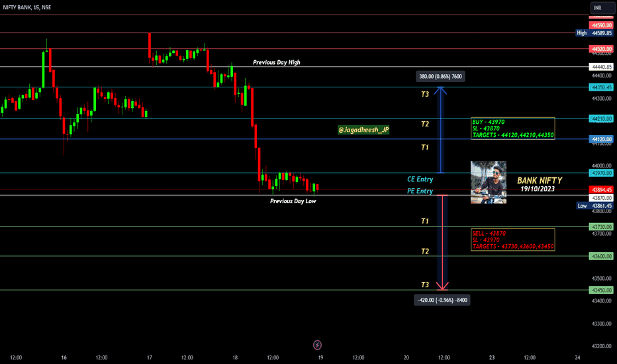Select the 'Previous Day High' label

pyautogui.click(x=276, y=62)
